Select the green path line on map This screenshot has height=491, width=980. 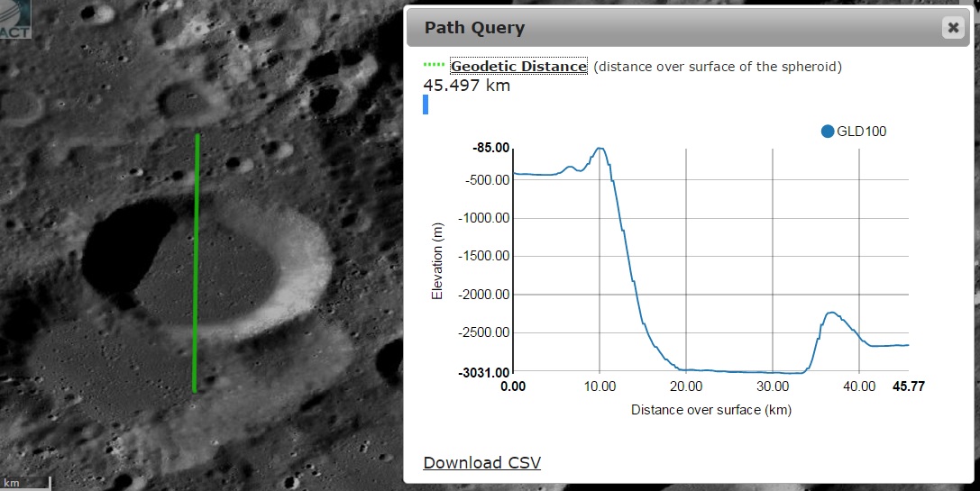tap(196, 261)
